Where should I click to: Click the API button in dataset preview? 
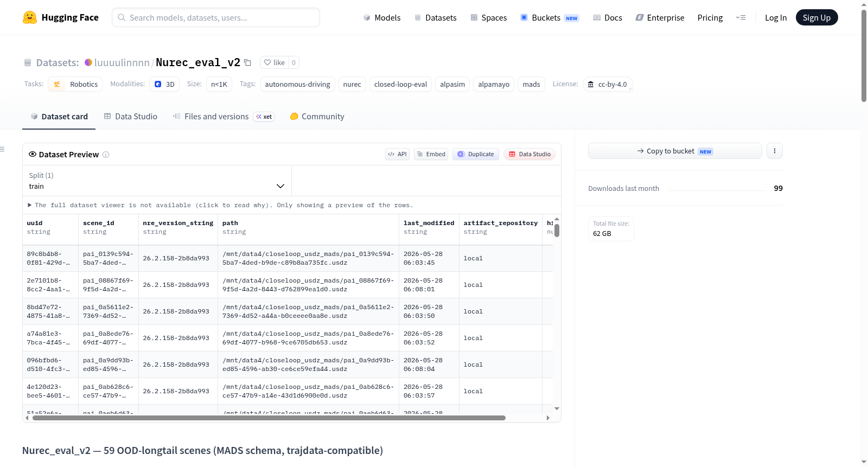point(397,154)
